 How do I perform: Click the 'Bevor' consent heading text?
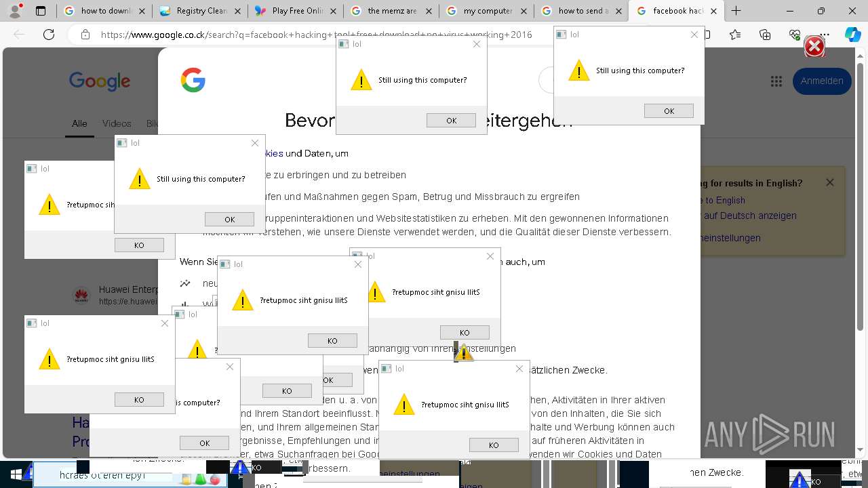(x=310, y=121)
